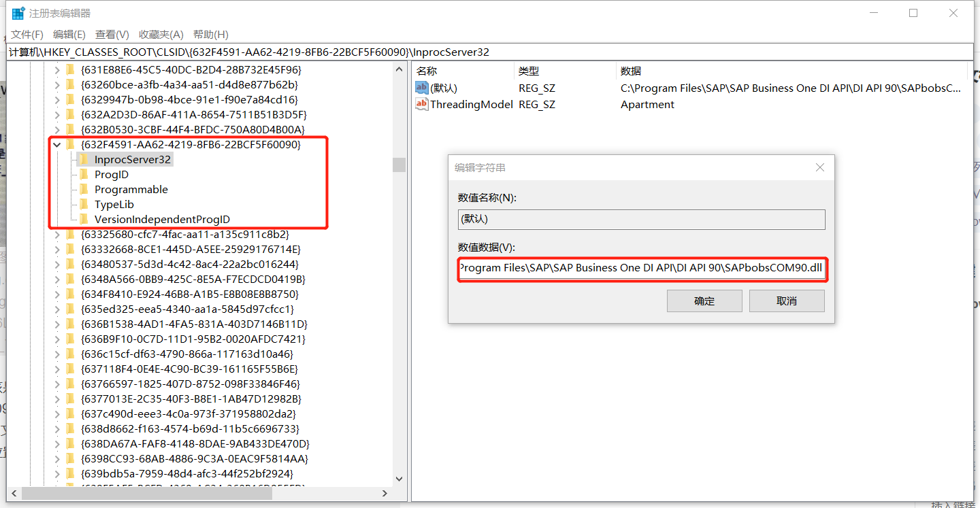The image size is (980, 508).
Task: Open the 编辑 menu
Action: (69, 34)
